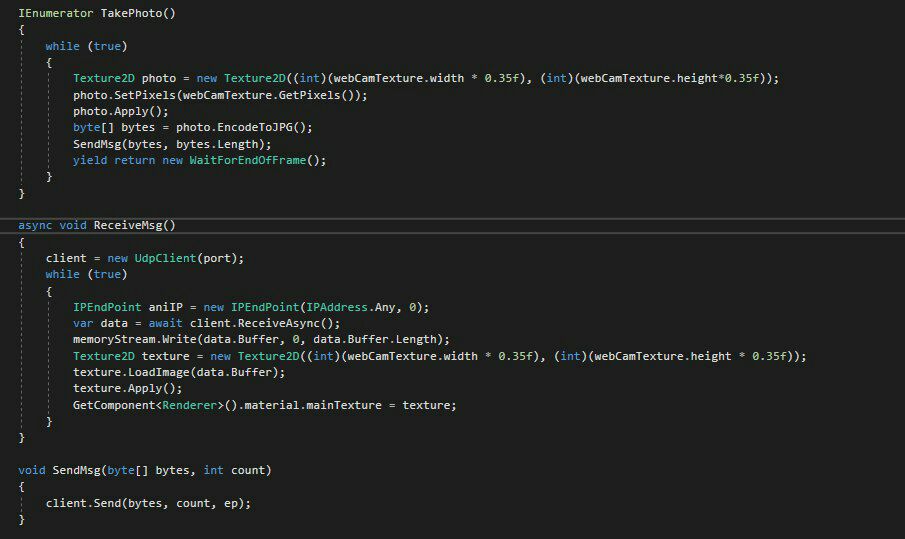
Task: Click the UdpClient type name
Action: point(165,258)
